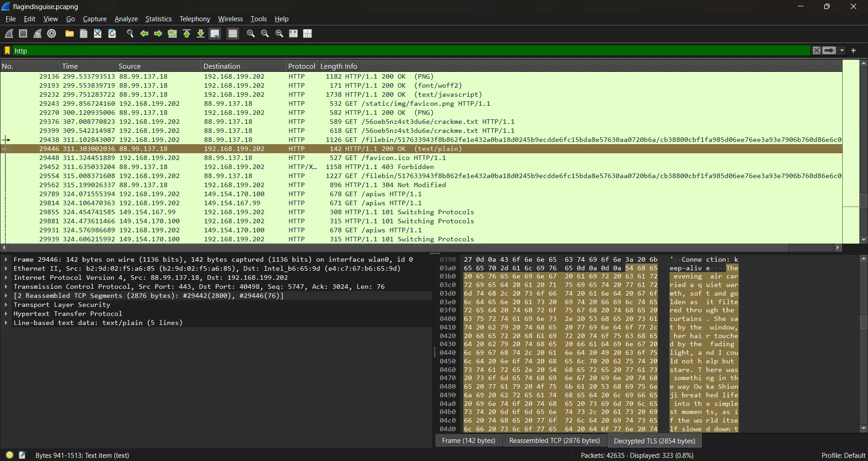The image size is (868, 461).
Task: Click the packet list horizontal scrollbar
Action: point(398,248)
